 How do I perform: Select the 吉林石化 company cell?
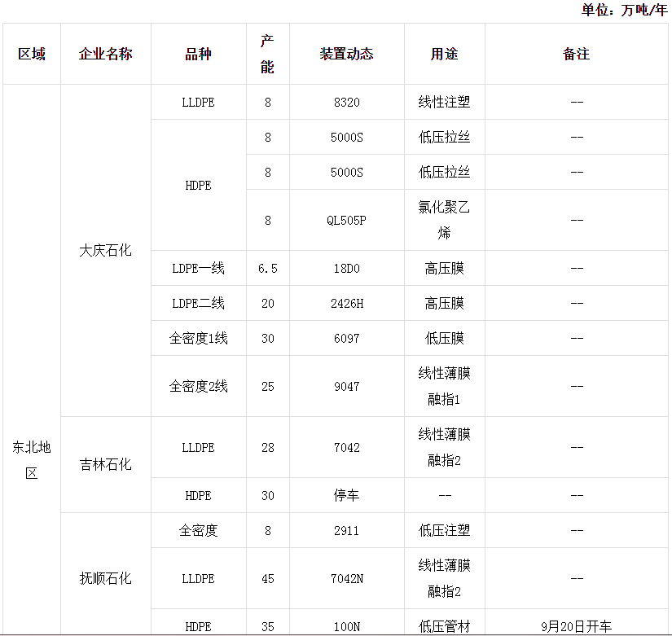click(106, 464)
